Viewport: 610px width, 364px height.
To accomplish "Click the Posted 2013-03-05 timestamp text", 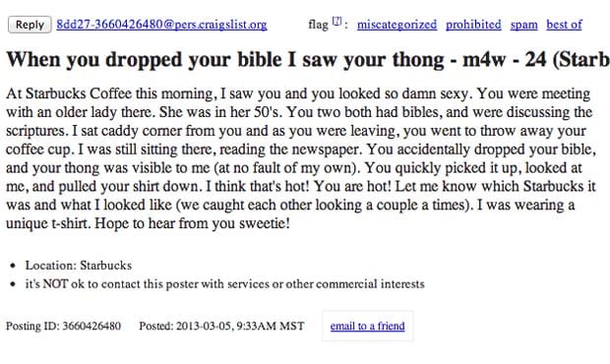I will pyautogui.click(x=221, y=326).
